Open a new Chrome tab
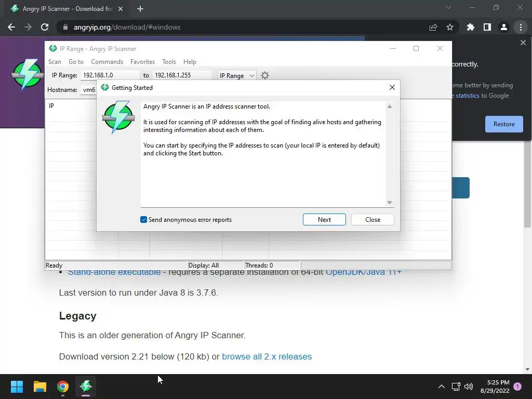The image size is (532, 399). pyautogui.click(x=140, y=9)
